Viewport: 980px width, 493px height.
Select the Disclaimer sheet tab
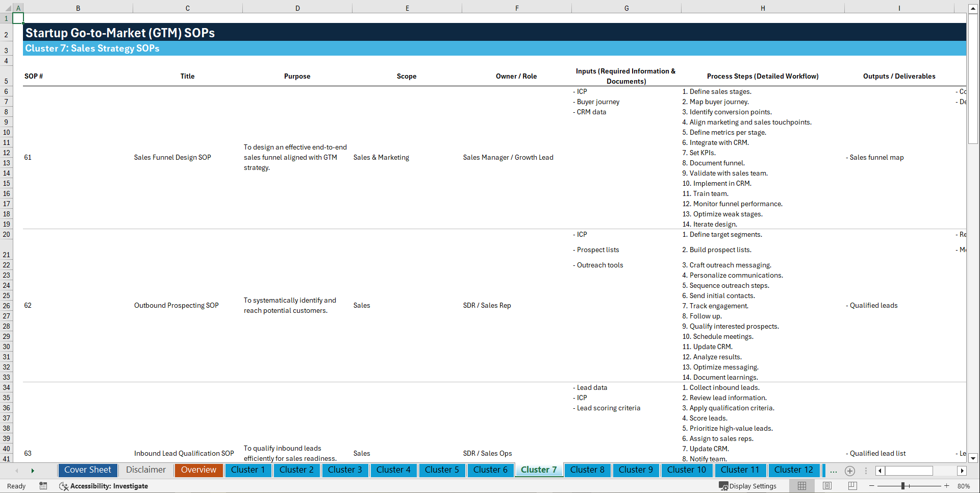145,470
